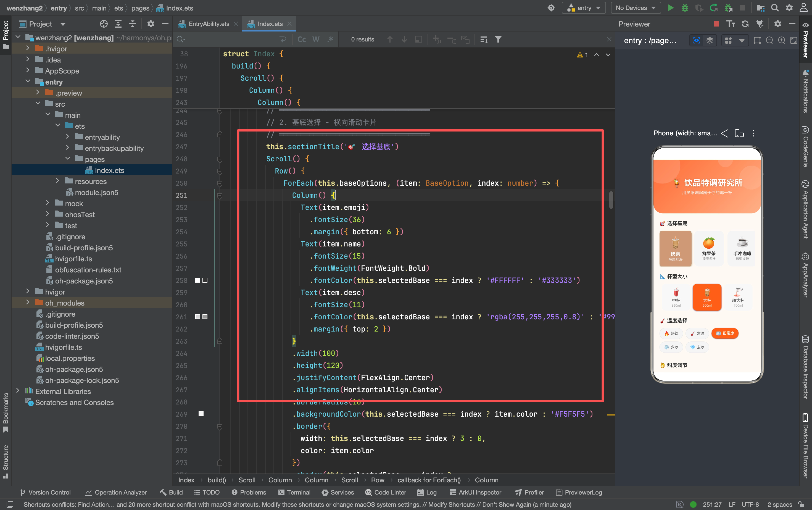
Task: Click the power-save icon in status bar
Action: (x=679, y=504)
